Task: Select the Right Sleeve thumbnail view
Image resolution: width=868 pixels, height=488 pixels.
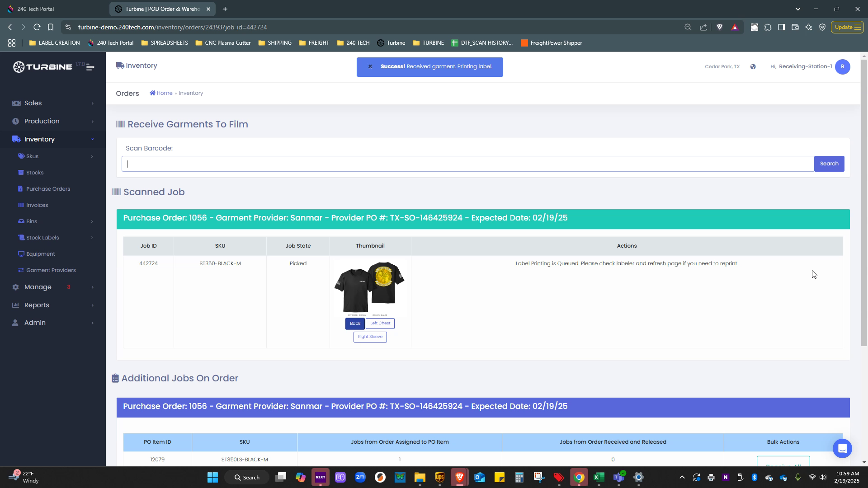Action: (370, 337)
